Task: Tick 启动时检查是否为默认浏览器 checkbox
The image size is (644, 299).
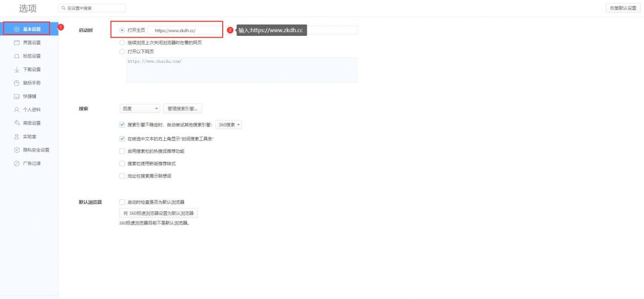Action: 122,202
